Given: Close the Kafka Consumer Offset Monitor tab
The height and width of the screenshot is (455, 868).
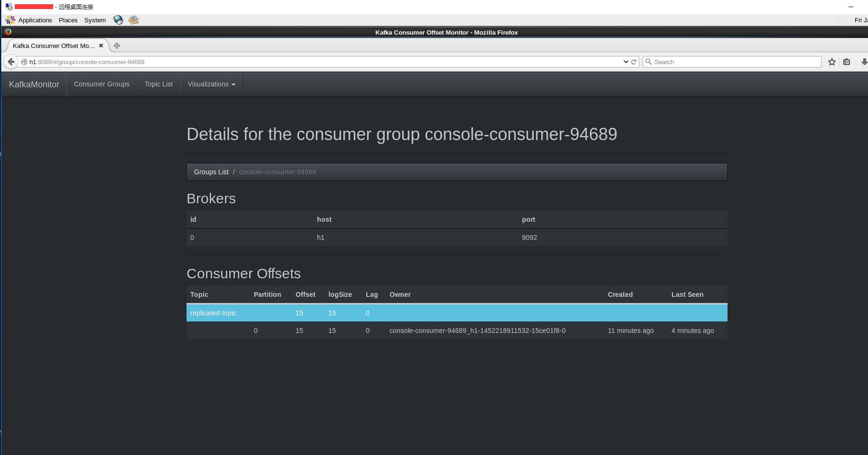Looking at the screenshot, I should [101, 46].
